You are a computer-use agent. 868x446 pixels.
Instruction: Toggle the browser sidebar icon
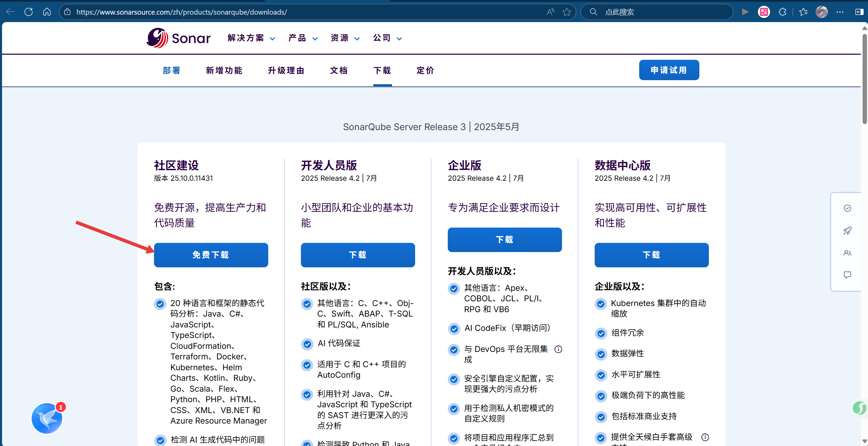click(x=859, y=12)
